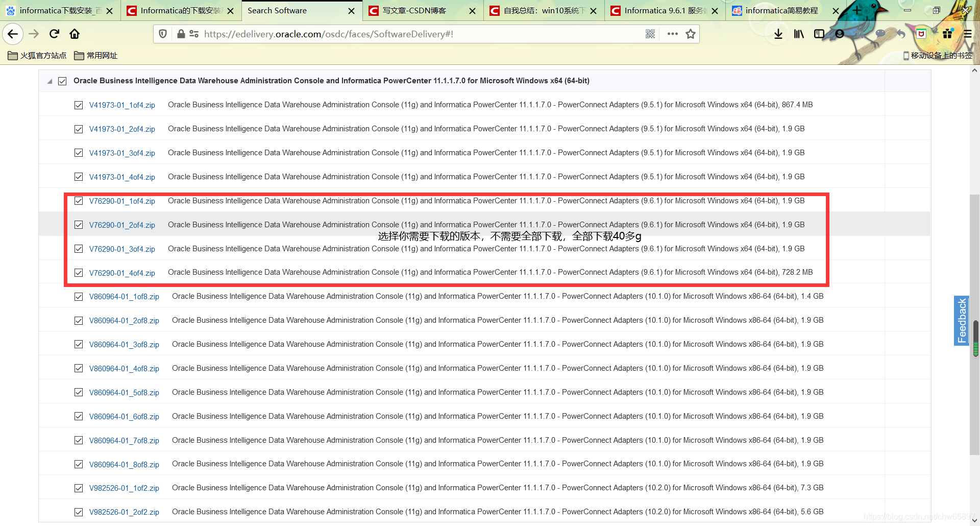Image resolution: width=980 pixels, height=526 pixels.
Task: Open the chat bubble toolbar icon
Action: 880,34
